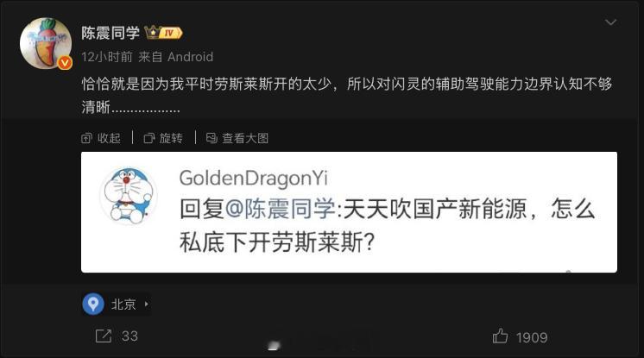
Task: Open the 陈震同学 username profile link
Action: click(110, 33)
